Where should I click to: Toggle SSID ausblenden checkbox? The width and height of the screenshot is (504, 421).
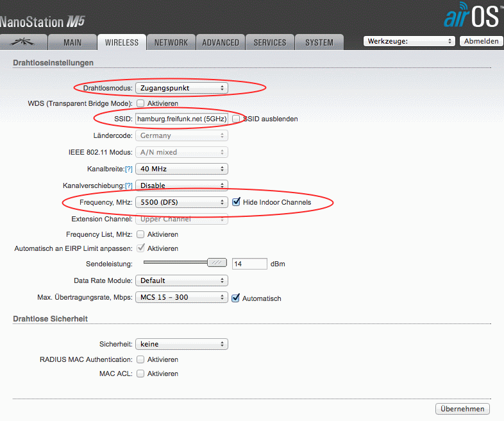coord(236,119)
